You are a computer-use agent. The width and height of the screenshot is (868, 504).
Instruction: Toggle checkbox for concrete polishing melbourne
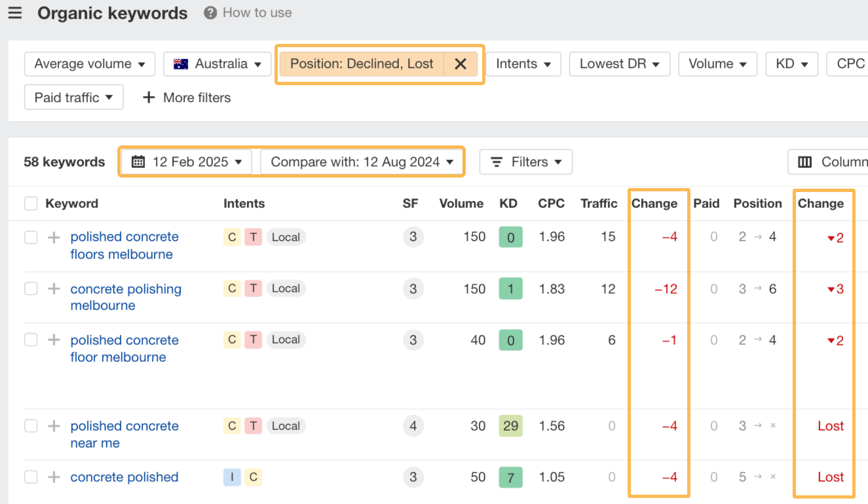[31, 289]
